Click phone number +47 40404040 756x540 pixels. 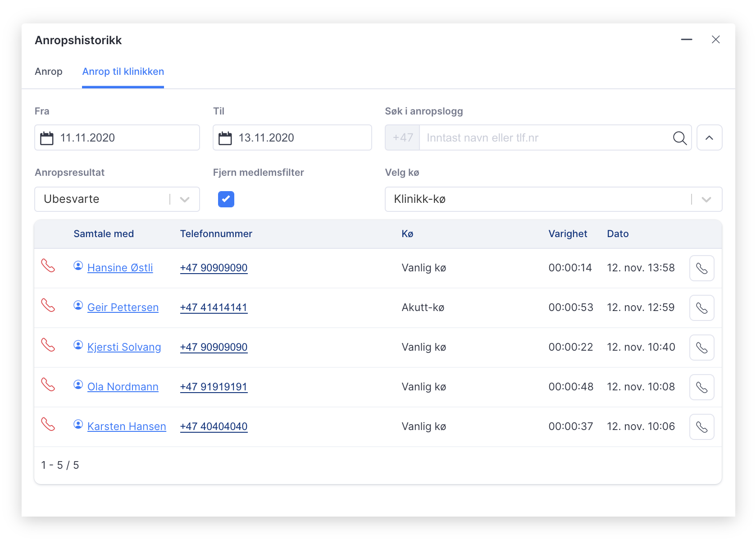(x=214, y=426)
